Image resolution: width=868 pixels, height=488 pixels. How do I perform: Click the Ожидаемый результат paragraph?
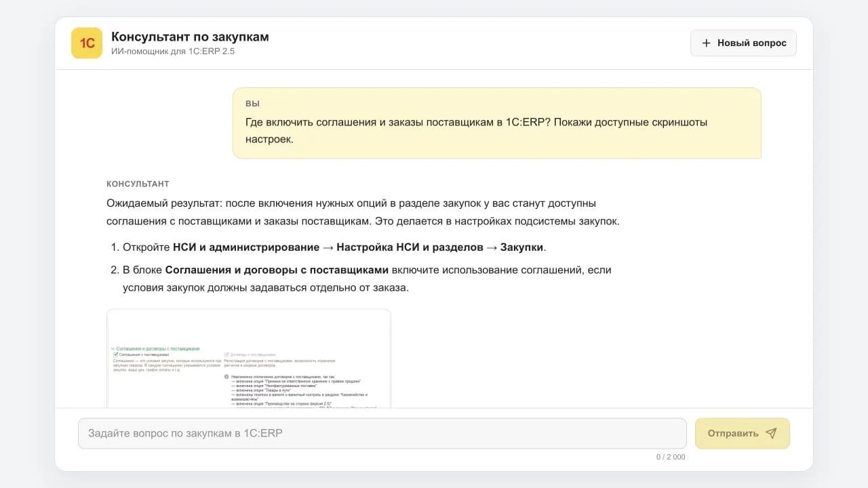363,212
